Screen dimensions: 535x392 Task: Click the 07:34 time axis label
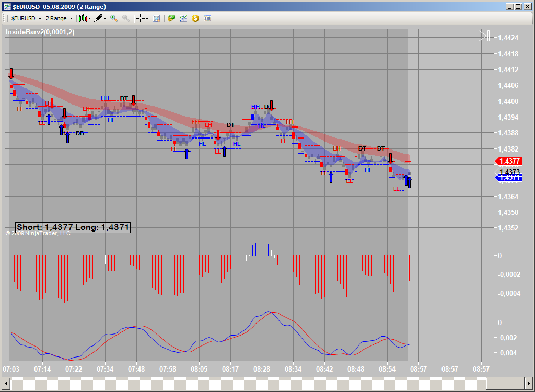pos(105,369)
